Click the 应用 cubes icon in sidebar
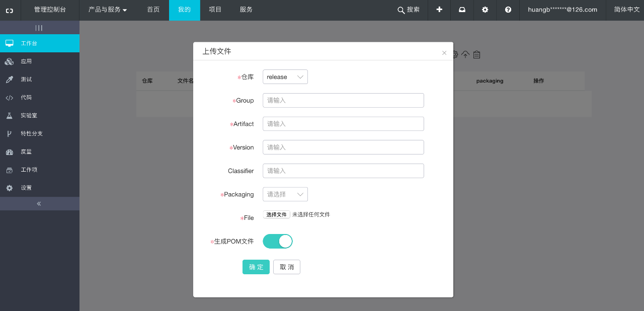The width and height of the screenshot is (644, 311). pos(10,61)
